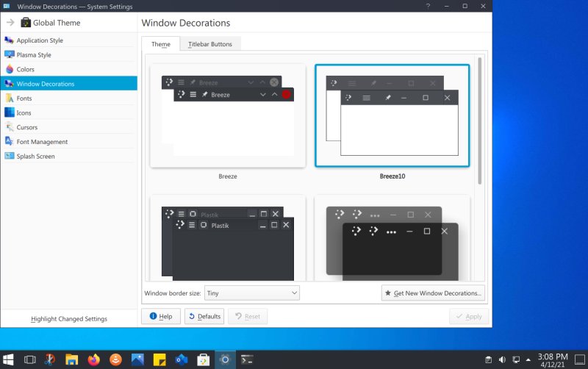
Task: Select the Fonts icon in sidebar
Action: pos(10,98)
